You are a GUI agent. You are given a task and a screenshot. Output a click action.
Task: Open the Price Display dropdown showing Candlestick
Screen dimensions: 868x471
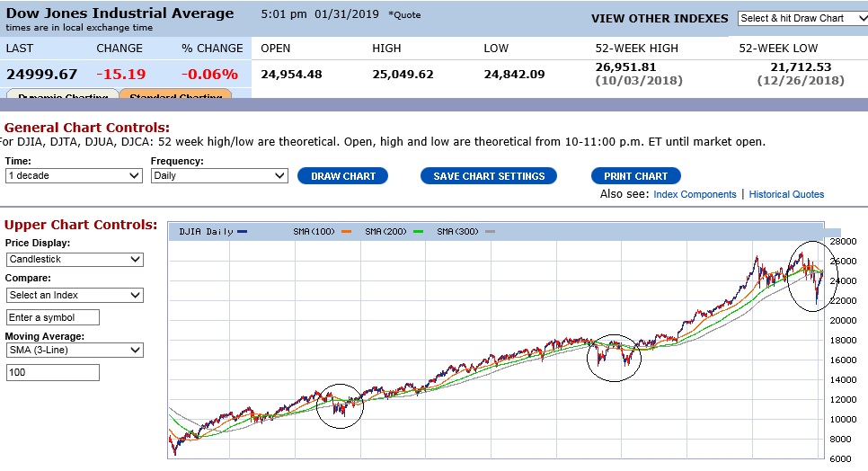(74, 260)
